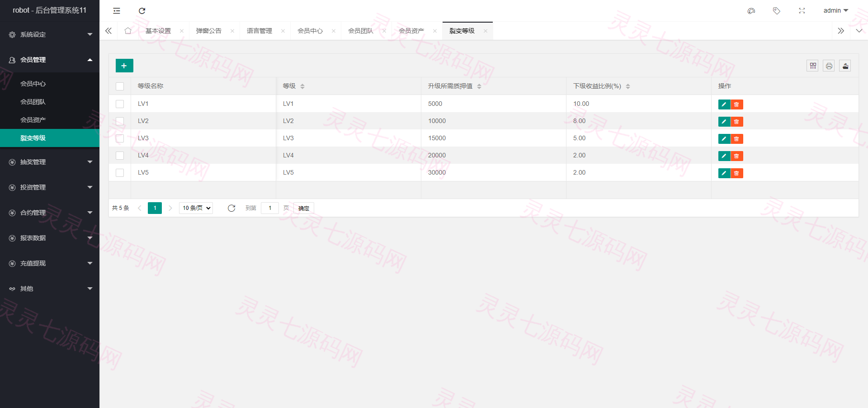This screenshot has height=408, width=868.
Task: Switch to the 基本设置 tab
Action: pyautogui.click(x=158, y=31)
